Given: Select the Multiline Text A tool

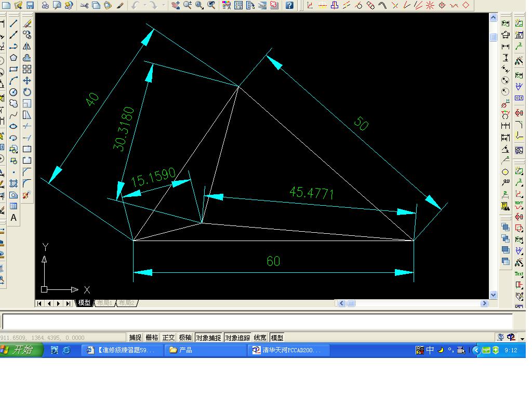Looking at the screenshot, I should [x=14, y=218].
